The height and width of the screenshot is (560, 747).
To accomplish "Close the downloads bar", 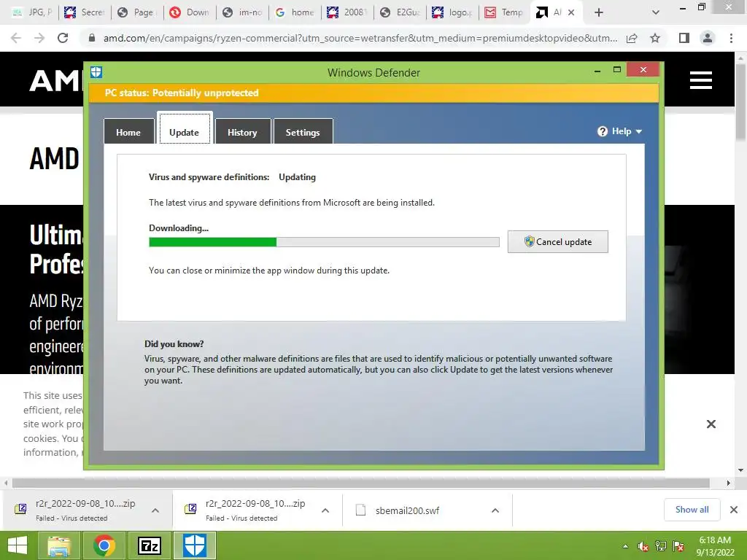I will point(734,510).
